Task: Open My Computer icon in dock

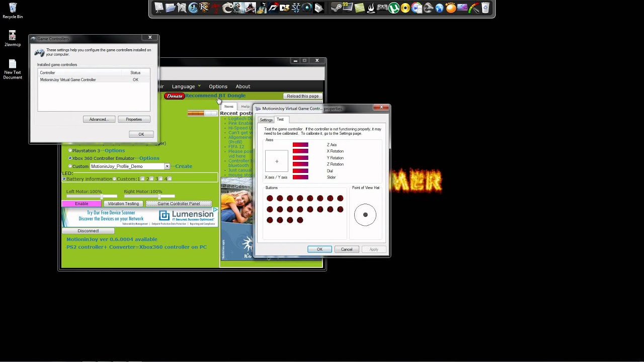Action: [159, 8]
